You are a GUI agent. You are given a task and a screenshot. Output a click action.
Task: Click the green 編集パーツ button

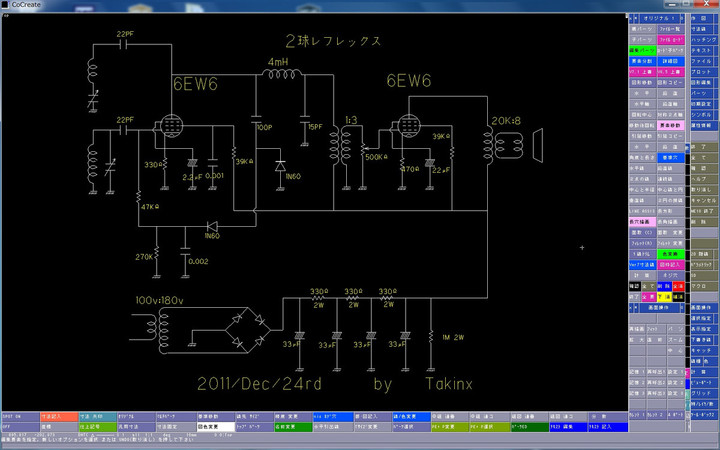point(642,50)
